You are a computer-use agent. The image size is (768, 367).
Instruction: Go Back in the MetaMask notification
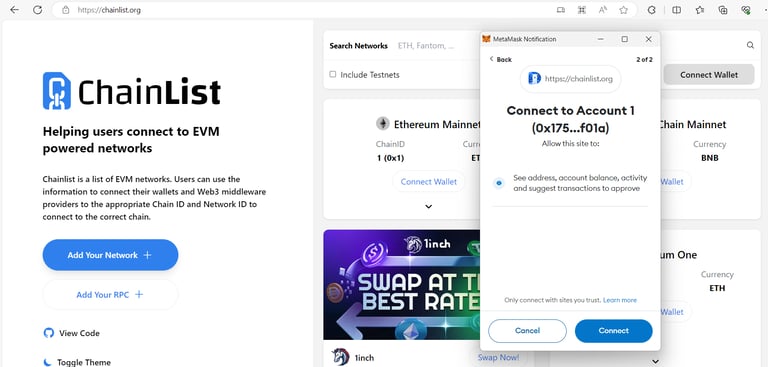tap(501, 59)
